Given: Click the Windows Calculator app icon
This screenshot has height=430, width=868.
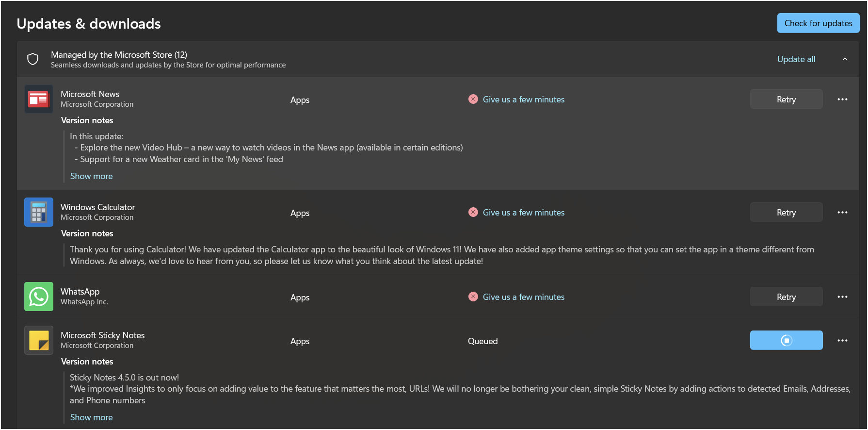Looking at the screenshot, I should [x=39, y=212].
